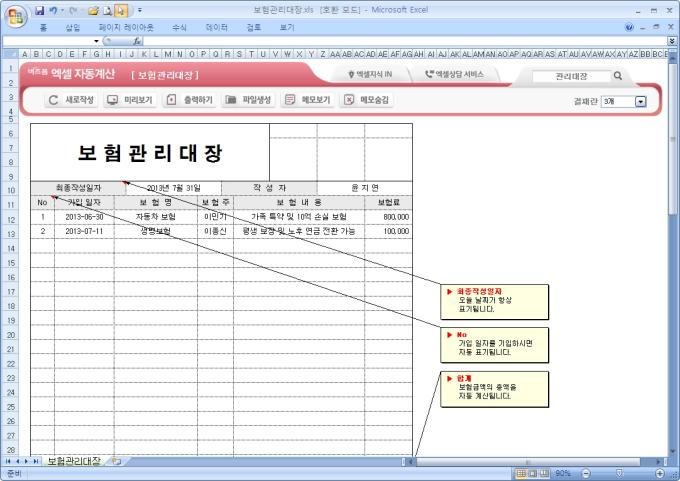Select the cell 2013-07-11
This screenshot has height=481, width=680.
84,231
